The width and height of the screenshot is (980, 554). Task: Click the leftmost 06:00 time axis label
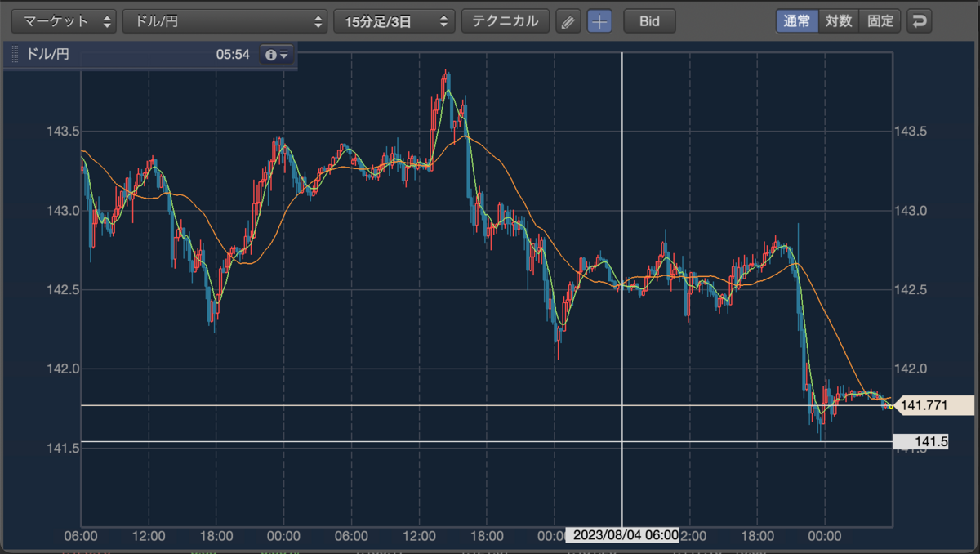click(81, 536)
